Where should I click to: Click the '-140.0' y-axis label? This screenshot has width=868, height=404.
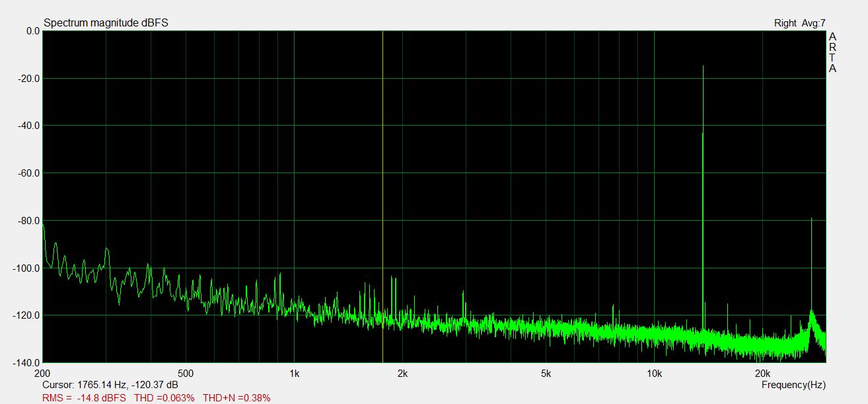pyautogui.click(x=25, y=363)
